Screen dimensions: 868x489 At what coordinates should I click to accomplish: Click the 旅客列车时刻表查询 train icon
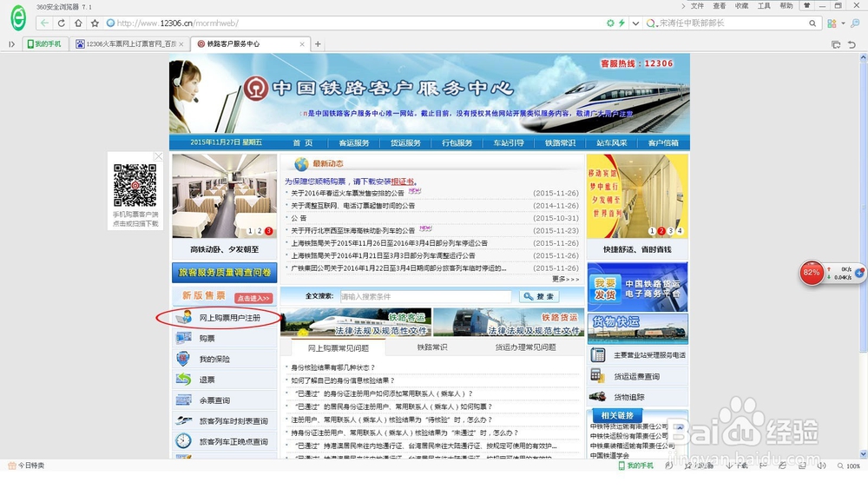point(183,421)
